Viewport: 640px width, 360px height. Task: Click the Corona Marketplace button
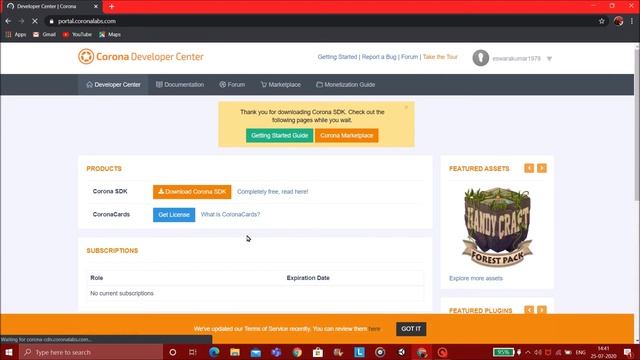click(347, 136)
